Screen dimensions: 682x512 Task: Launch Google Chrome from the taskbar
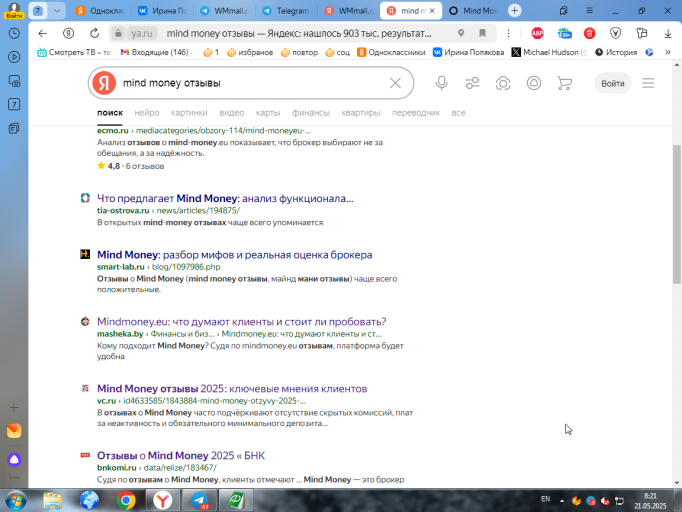[x=126, y=501]
